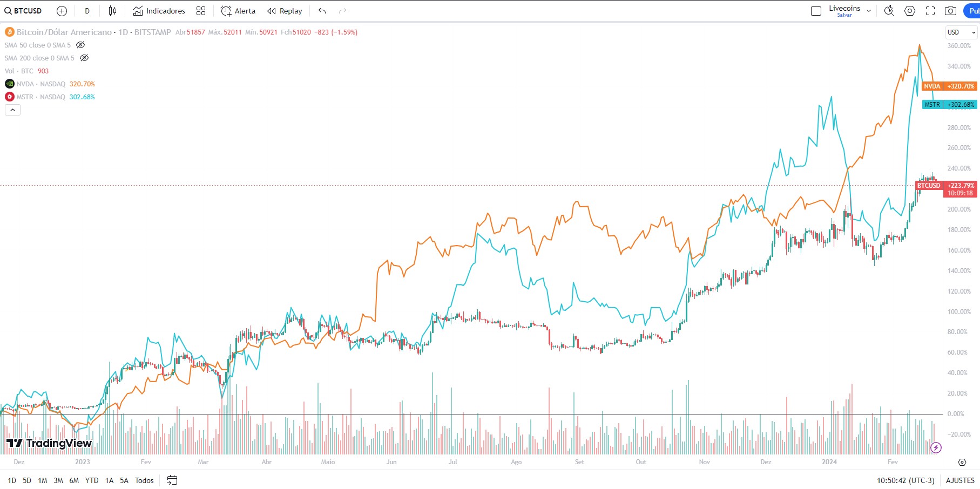Add a compare symbol with plus icon
This screenshot has width=980, height=489.
click(62, 11)
